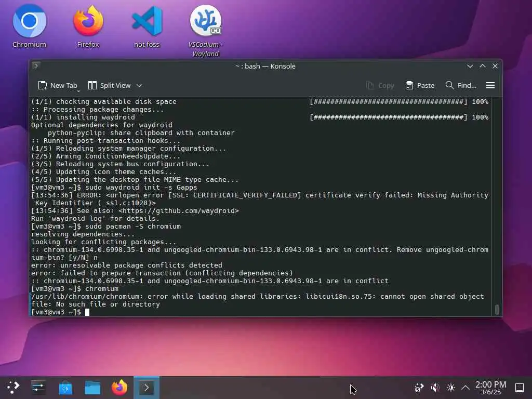Maximize the Konsole window
The image size is (532, 399).
(483, 66)
